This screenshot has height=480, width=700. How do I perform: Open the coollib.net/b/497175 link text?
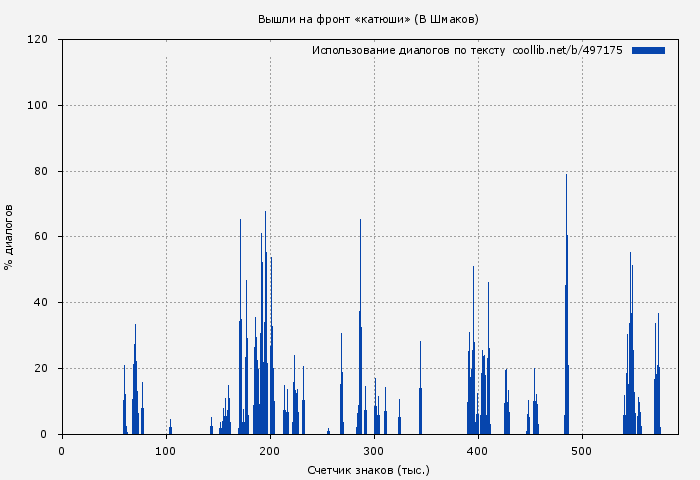pyautogui.click(x=567, y=50)
